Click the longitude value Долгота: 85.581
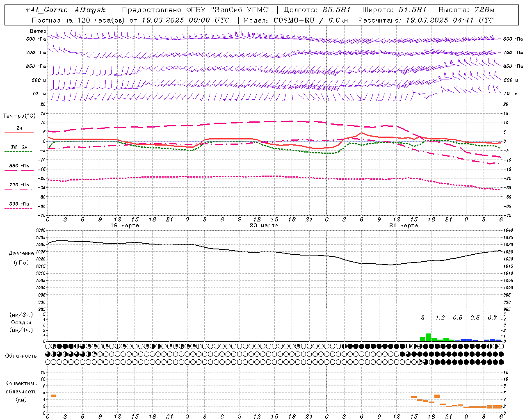This screenshot has height=420, width=525. coord(317,10)
